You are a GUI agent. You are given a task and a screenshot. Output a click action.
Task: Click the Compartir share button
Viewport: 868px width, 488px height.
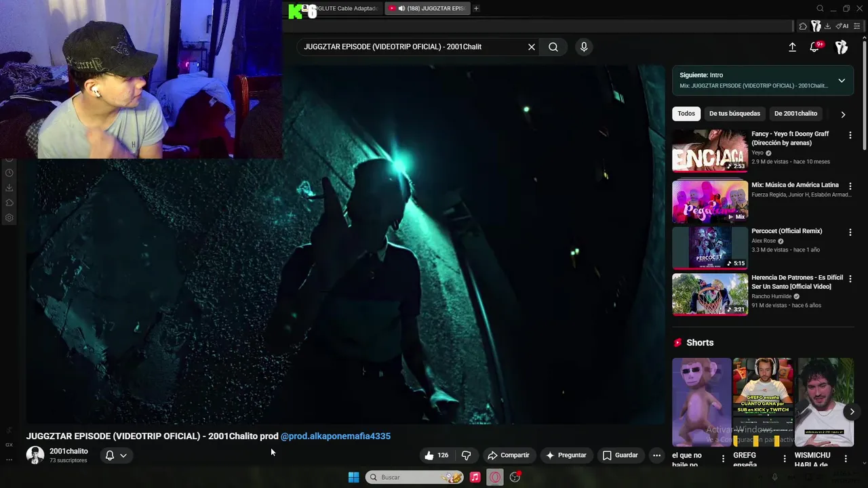coord(509,455)
